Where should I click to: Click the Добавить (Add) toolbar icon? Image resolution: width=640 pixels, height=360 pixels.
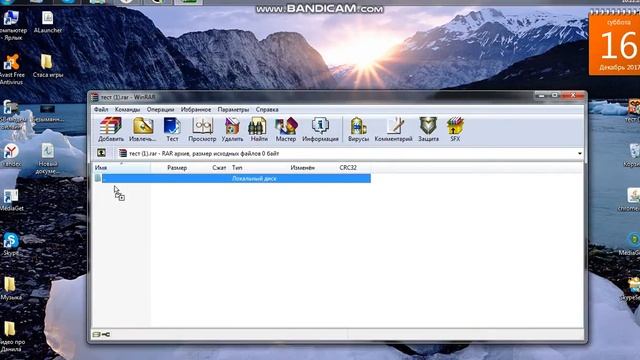pyautogui.click(x=111, y=129)
